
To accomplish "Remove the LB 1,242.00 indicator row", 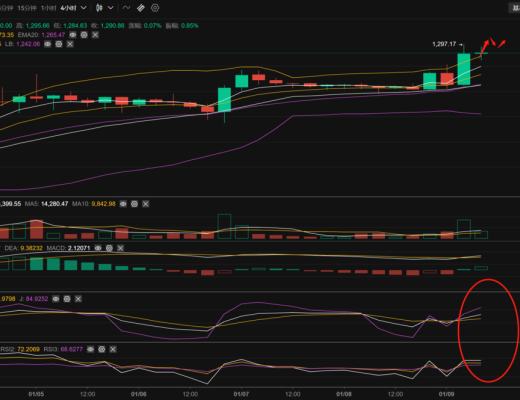I will click(70, 44).
